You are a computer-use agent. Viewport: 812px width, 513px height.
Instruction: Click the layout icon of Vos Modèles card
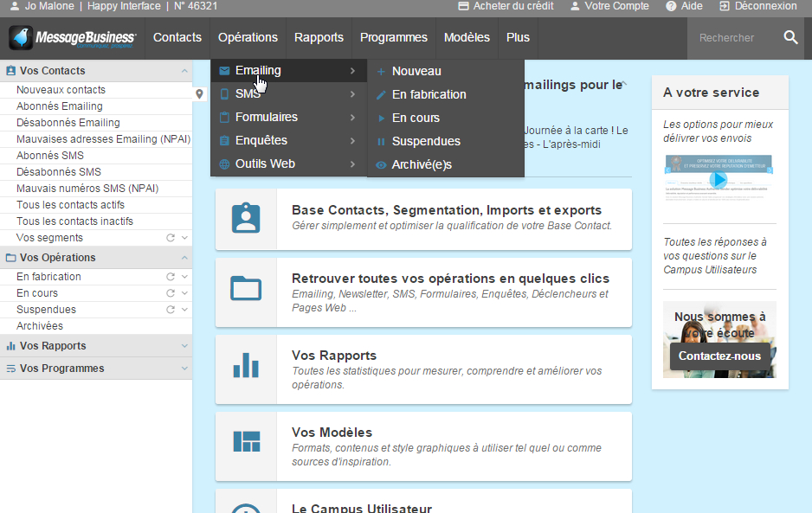[x=247, y=441]
